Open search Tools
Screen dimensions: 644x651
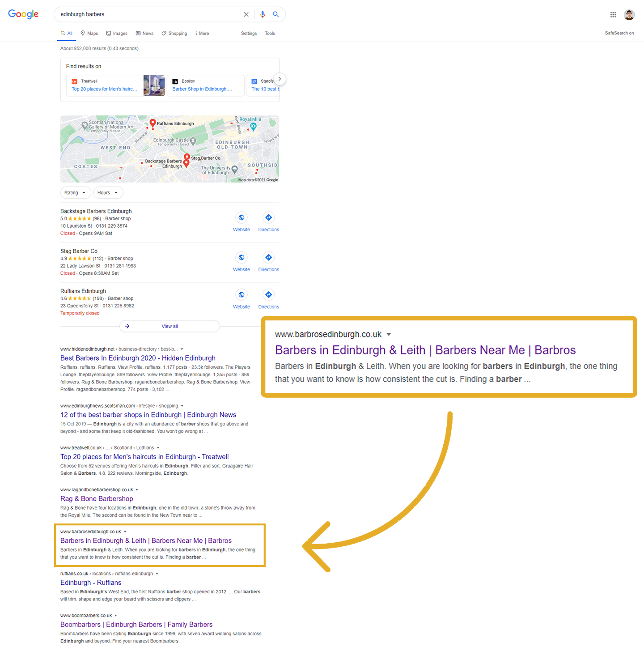tap(270, 34)
